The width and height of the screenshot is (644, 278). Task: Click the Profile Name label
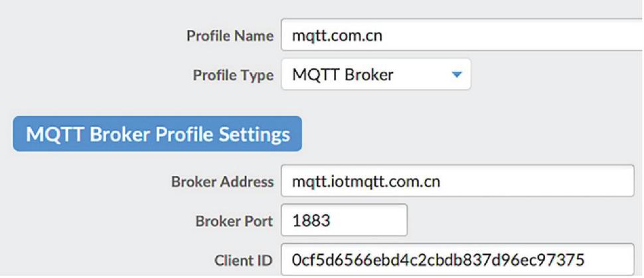pyautogui.click(x=230, y=36)
